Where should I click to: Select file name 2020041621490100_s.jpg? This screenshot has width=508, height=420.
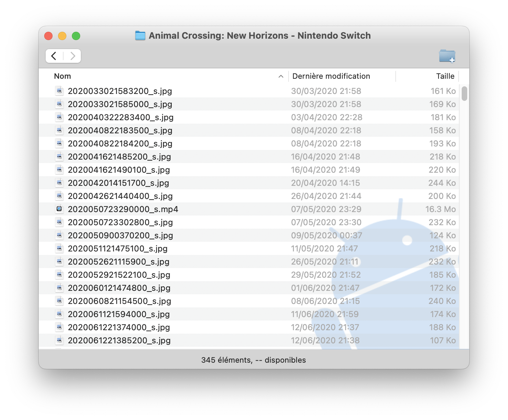click(119, 170)
